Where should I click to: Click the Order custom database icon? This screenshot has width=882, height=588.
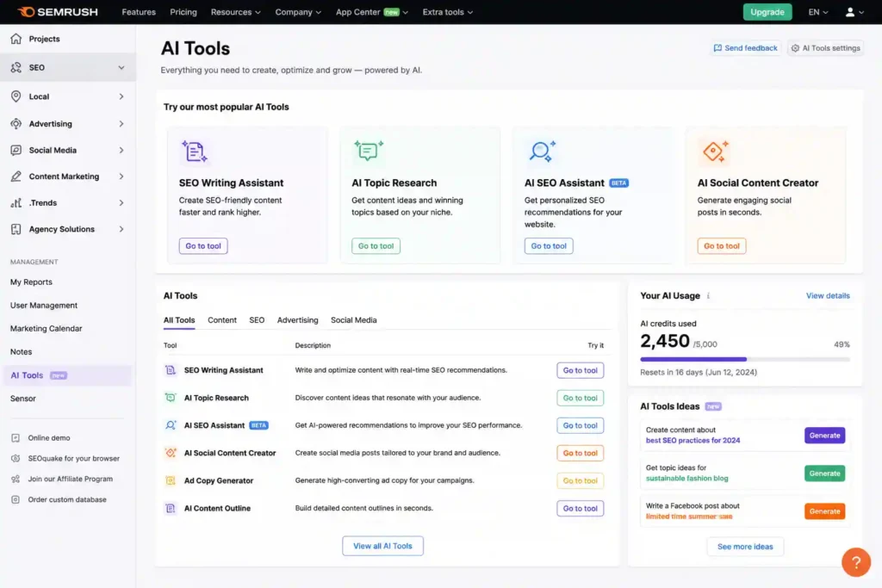[16, 499]
